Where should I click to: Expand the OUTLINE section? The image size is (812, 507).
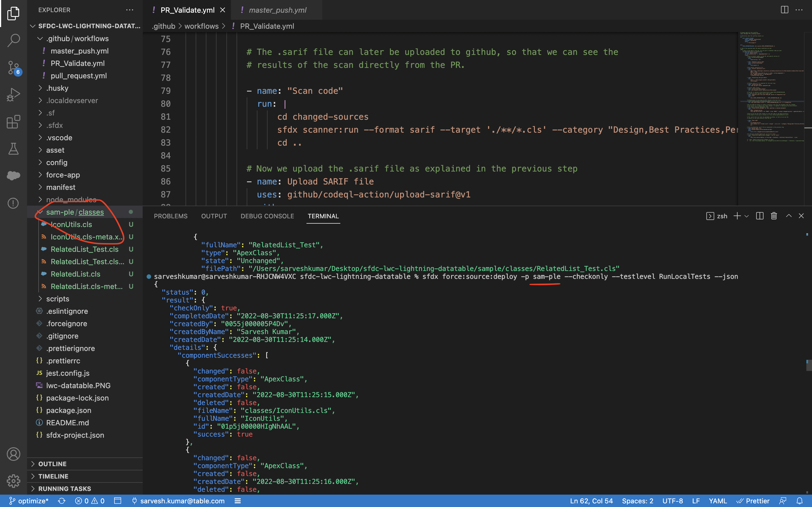[x=52, y=464]
